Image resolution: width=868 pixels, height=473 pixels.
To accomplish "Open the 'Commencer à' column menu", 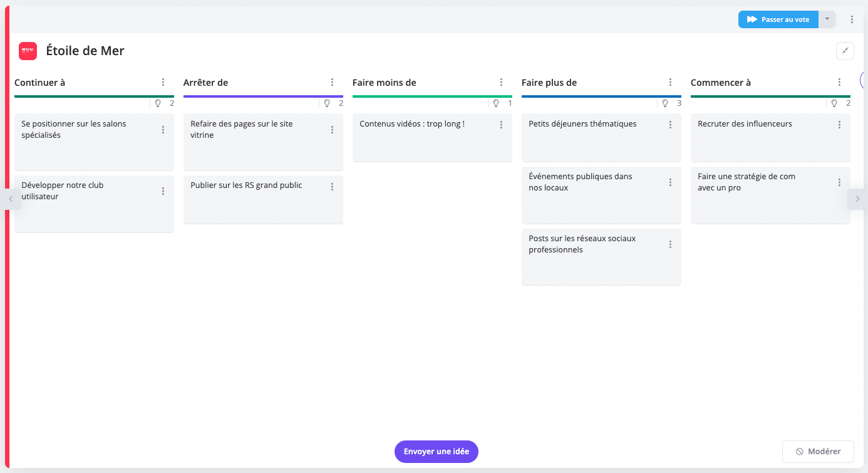I will tap(839, 83).
